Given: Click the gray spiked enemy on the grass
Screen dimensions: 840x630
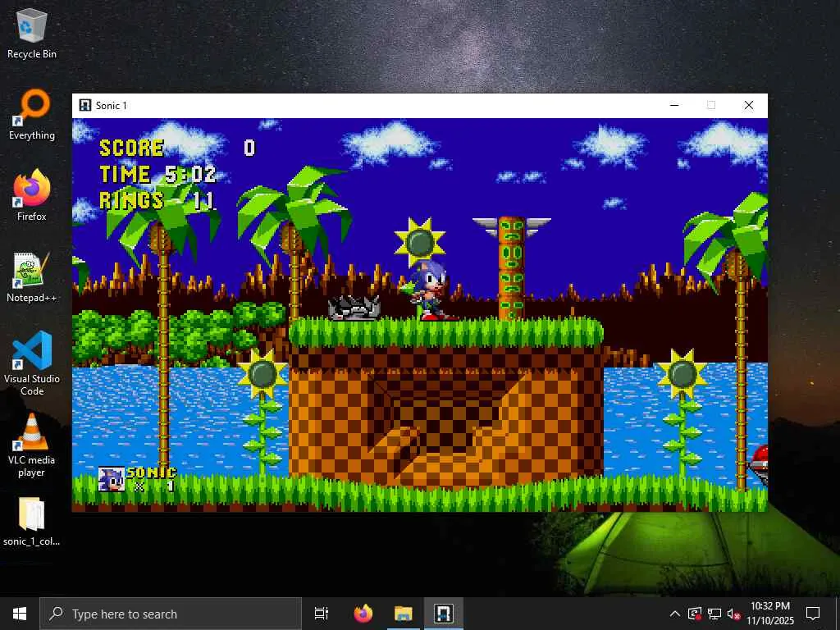Looking at the screenshot, I should [x=354, y=308].
